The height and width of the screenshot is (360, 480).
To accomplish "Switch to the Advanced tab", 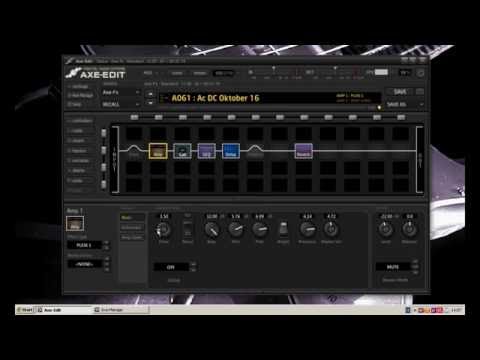I will (132, 227).
